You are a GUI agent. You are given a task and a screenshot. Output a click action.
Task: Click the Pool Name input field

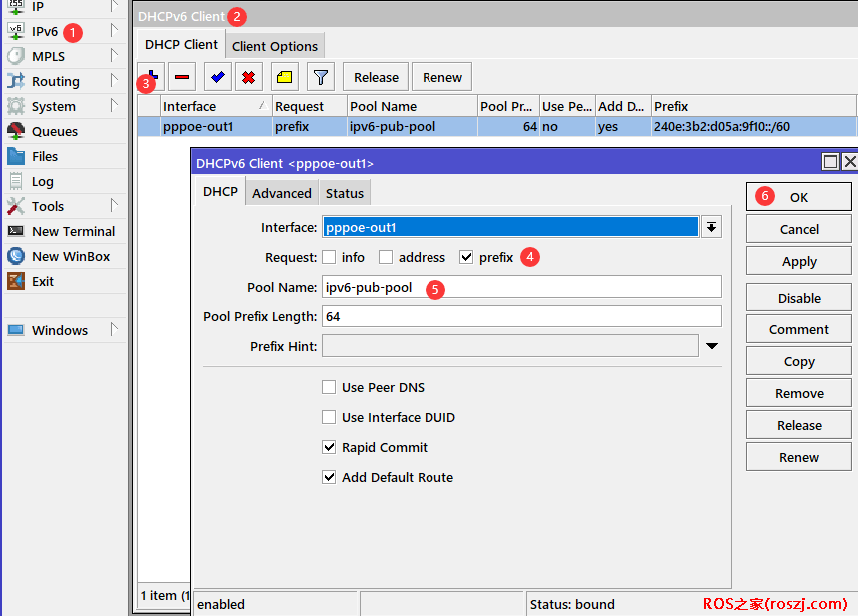click(520, 287)
